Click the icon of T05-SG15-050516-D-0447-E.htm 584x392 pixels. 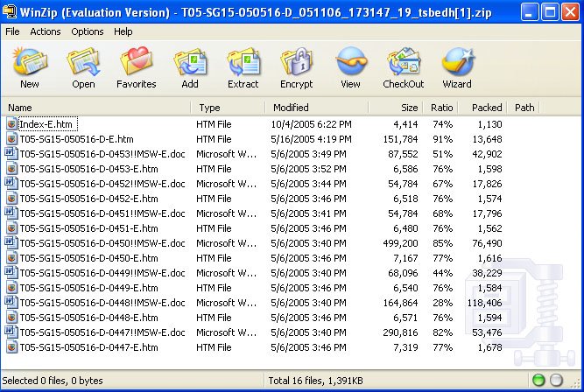tap(11, 347)
